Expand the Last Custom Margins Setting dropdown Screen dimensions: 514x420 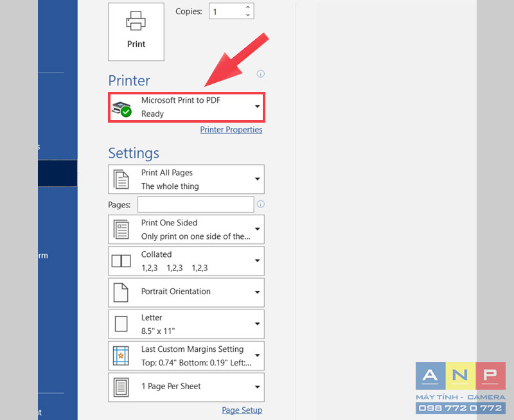[186, 356]
